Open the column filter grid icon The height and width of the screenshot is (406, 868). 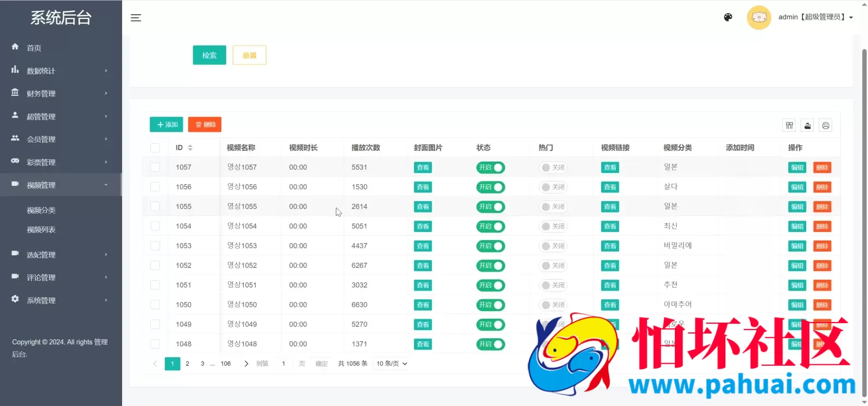[789, 125]
